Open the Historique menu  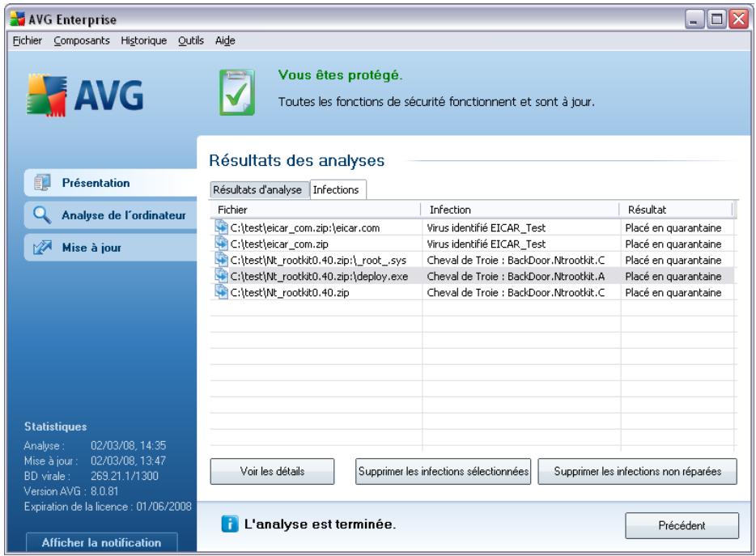click(144, 40)
